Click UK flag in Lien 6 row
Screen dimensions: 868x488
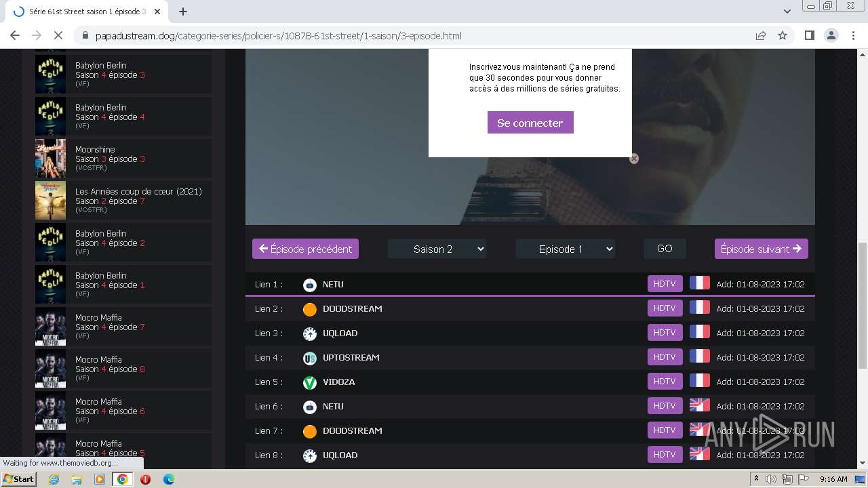coord(699,405)
